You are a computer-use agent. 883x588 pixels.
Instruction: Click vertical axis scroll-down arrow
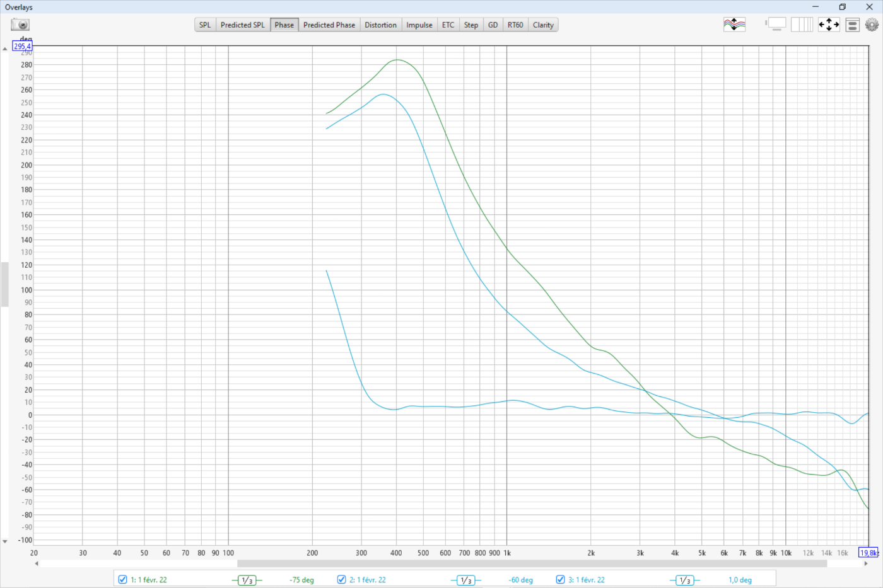click(x=5, y=541)
